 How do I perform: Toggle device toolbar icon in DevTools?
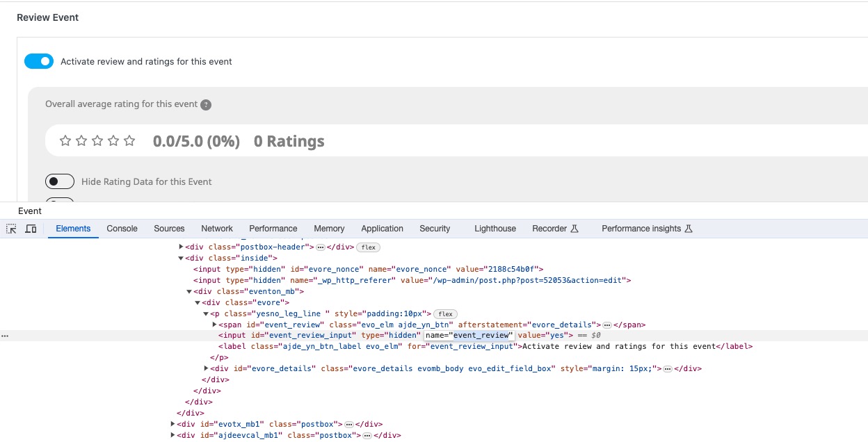click(31, 229)
